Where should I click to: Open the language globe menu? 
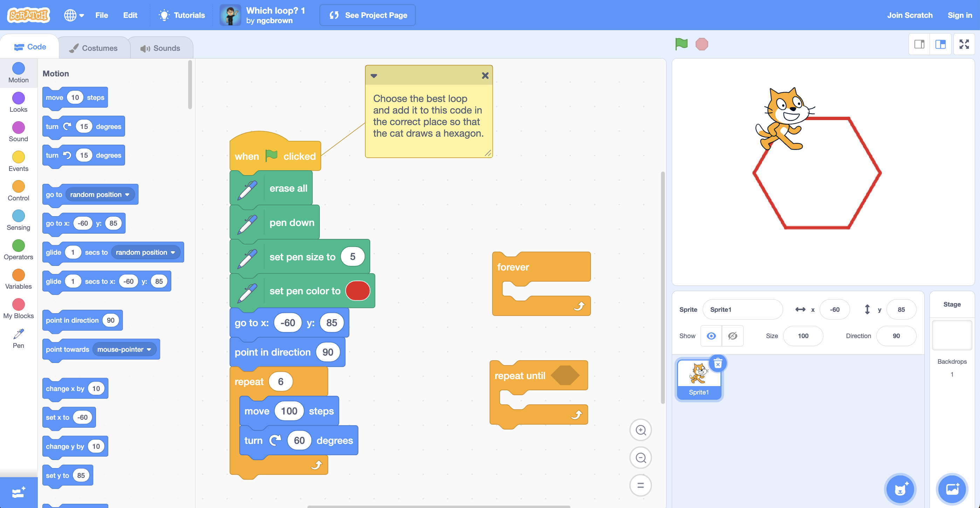(74, 15)
